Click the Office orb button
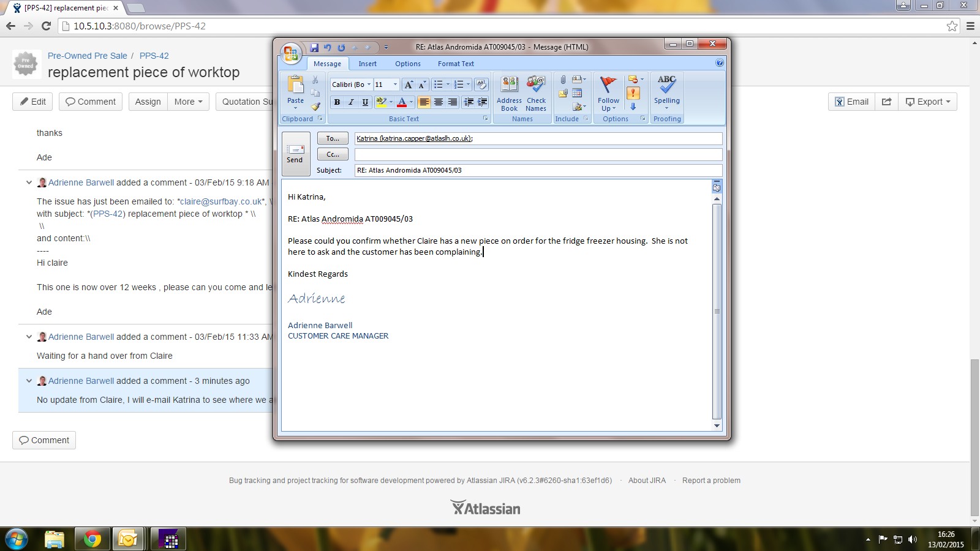980x551 pixels. [x=291, y=53]
